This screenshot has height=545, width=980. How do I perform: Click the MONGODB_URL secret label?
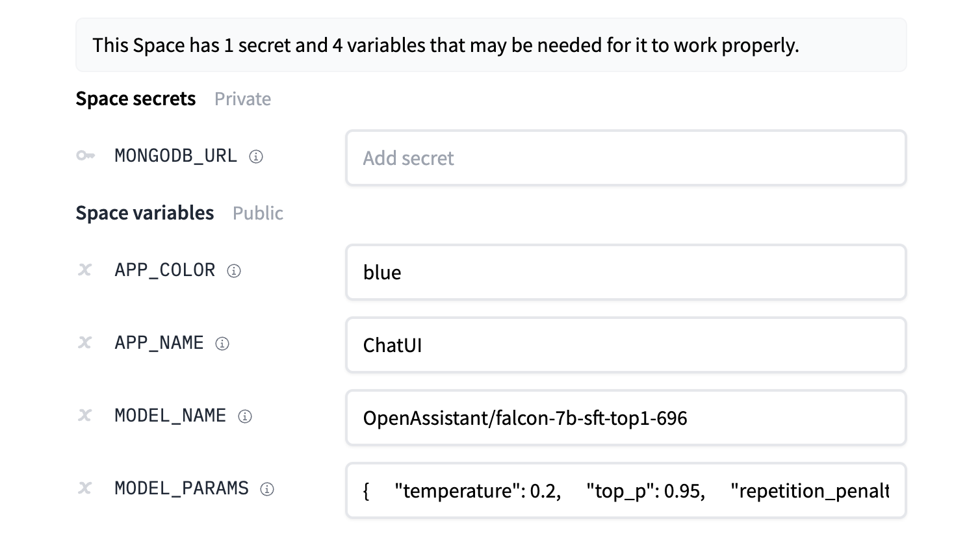coord(175,156)
